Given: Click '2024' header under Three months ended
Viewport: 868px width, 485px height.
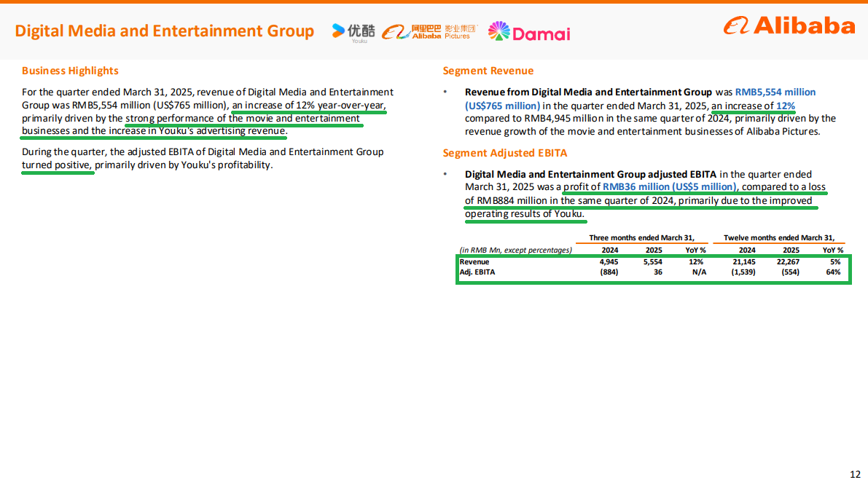Looking at the screenshot, I should [610, 250].
